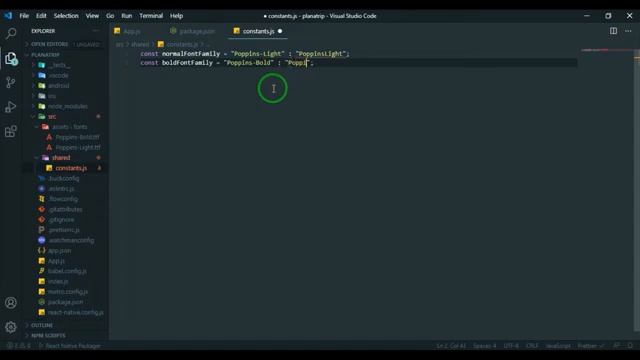Click the Poppins-Bold.ttf font file icon
This screenshot has height=360, width=640.
[49, 137]
